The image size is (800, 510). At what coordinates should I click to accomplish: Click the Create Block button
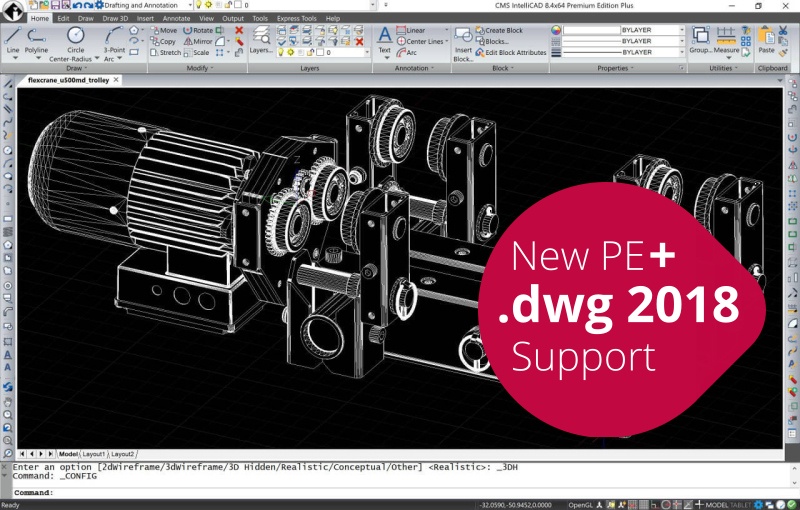503,30
